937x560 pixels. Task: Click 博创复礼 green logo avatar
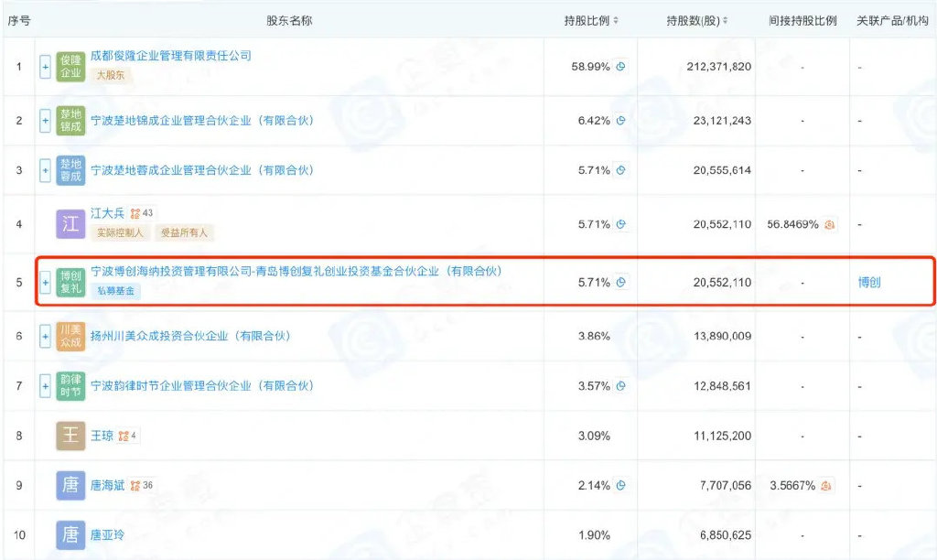coord(70,282)
